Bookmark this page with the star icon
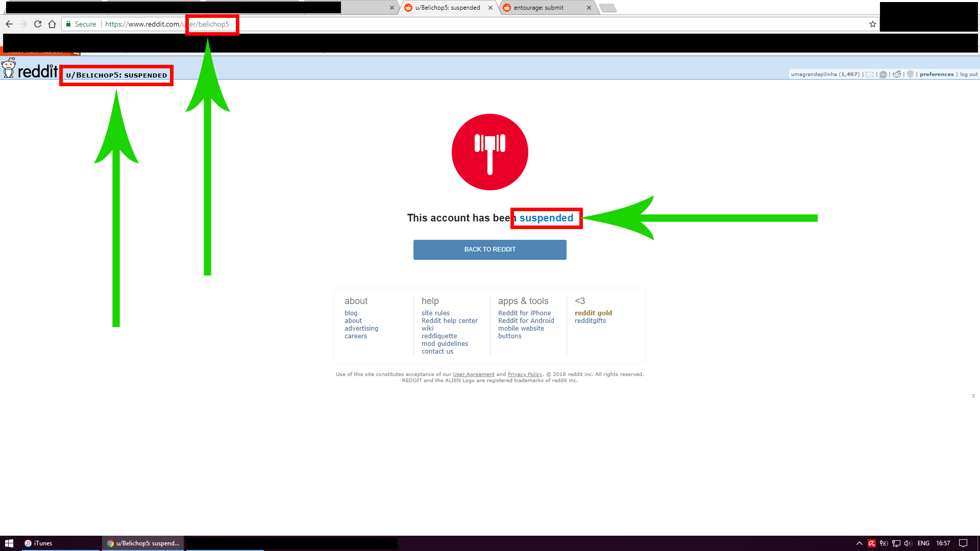This screenshot has height=551, width=980. pyautogui.click(x=873, y=24)
